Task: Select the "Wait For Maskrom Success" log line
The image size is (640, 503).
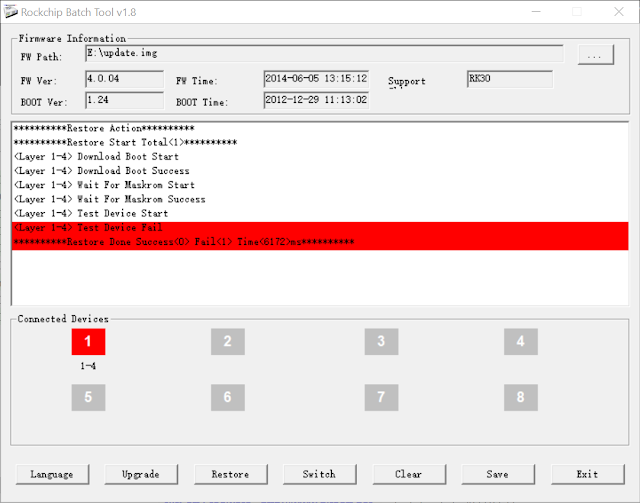Action: point(320,200)
